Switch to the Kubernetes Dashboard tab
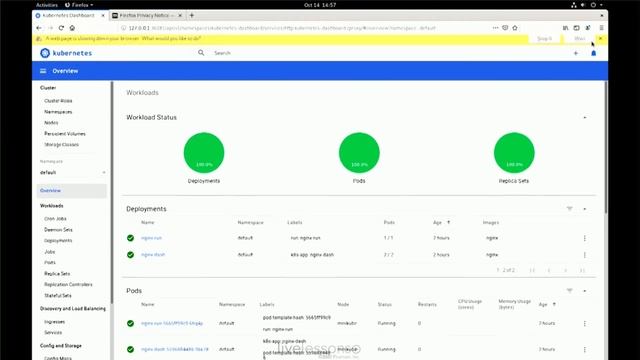 point(69,16)
